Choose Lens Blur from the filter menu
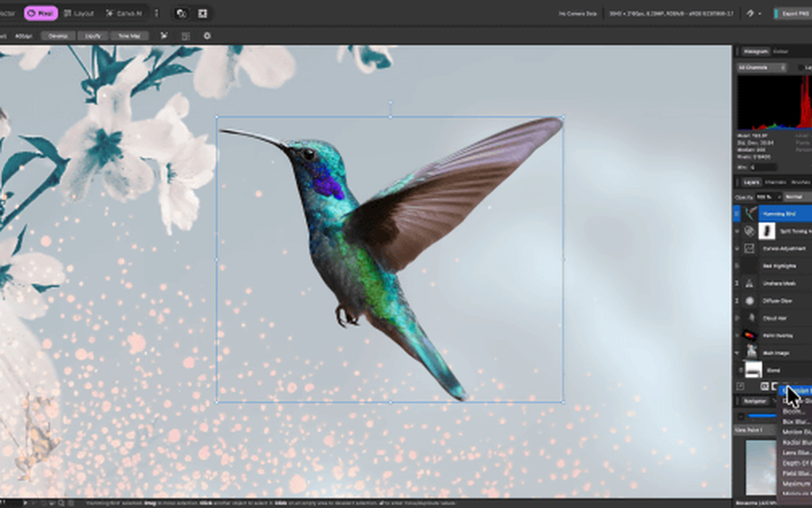The height and width of the screenshot is (508, 812). click(x=795, y=453)
